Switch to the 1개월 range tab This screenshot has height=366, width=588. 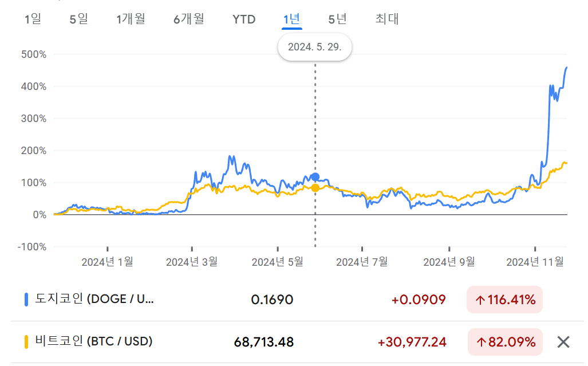pos(131,19)
